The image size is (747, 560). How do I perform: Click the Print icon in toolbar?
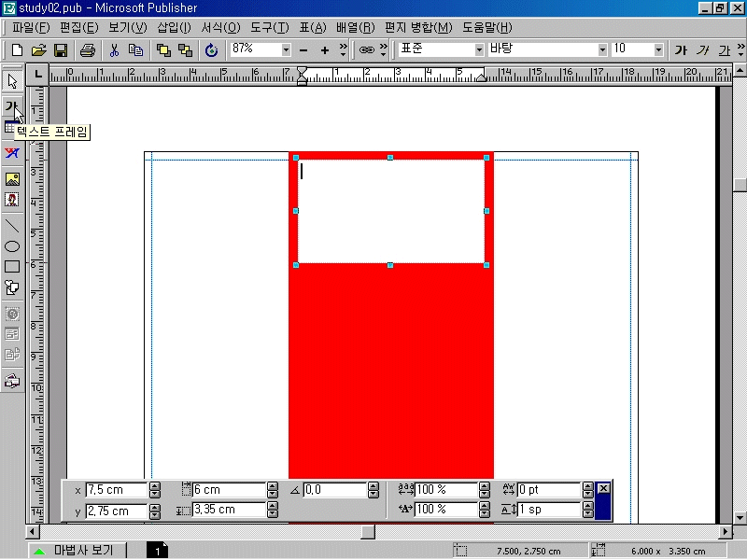87,50
